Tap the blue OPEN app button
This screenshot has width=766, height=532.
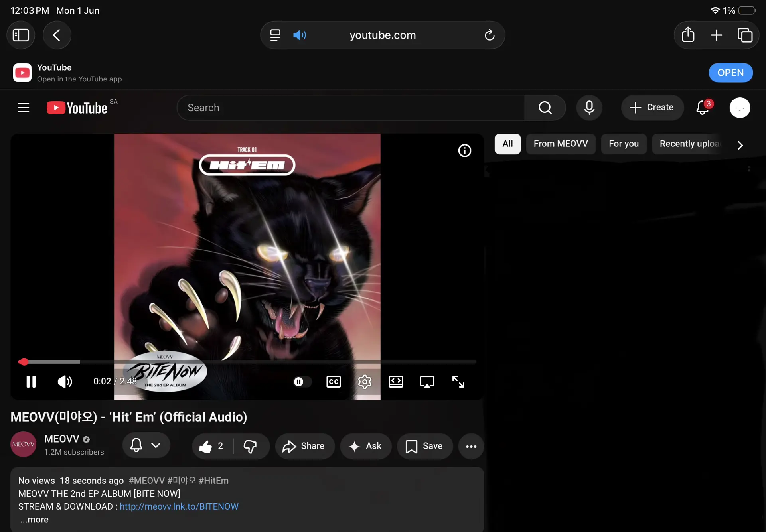pos(730,73)
